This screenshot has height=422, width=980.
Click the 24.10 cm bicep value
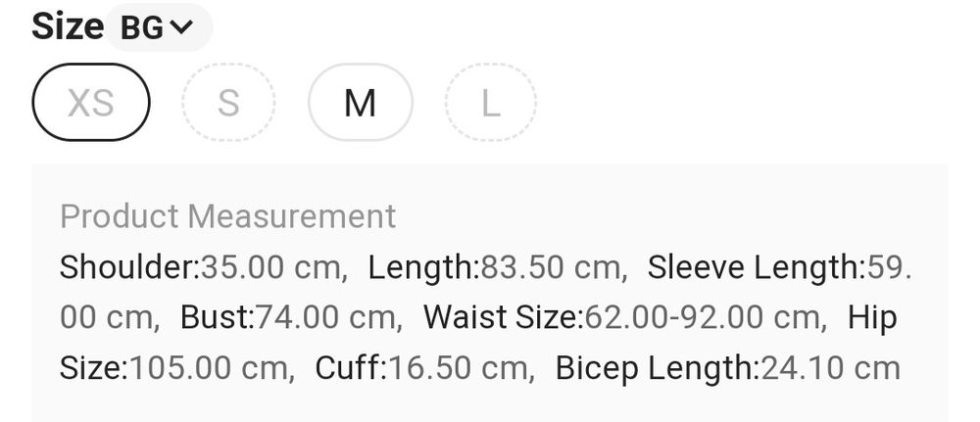coord(829,369)
